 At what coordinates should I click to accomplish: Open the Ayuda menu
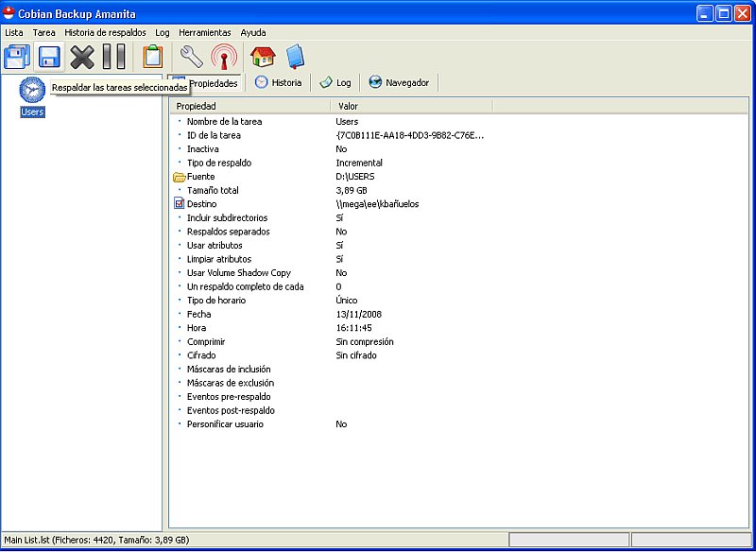click(253, 33)
